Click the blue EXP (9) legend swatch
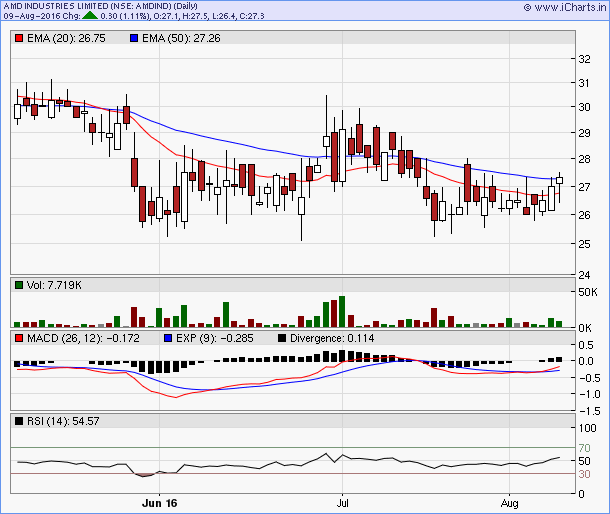The image size is (610, 514). pyautogui.click(x=168, y=338)
